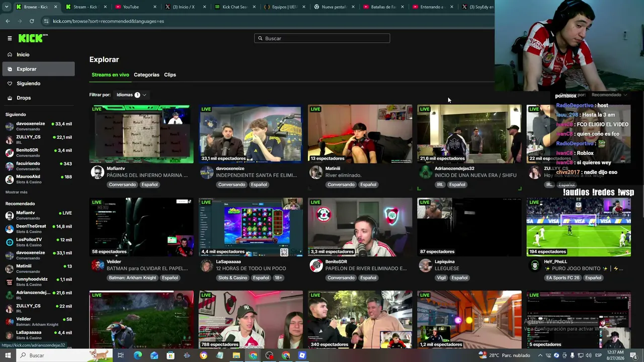Viewport: 644px width, 362px height.
Task: Click Adrianozendejas32 avatar under stream card
Action: (426, 172)
